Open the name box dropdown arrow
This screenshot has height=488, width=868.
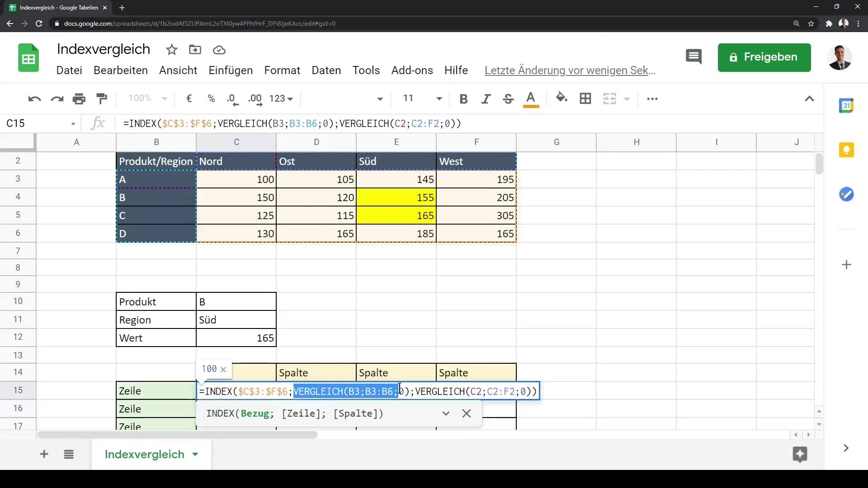pos(73,124)
